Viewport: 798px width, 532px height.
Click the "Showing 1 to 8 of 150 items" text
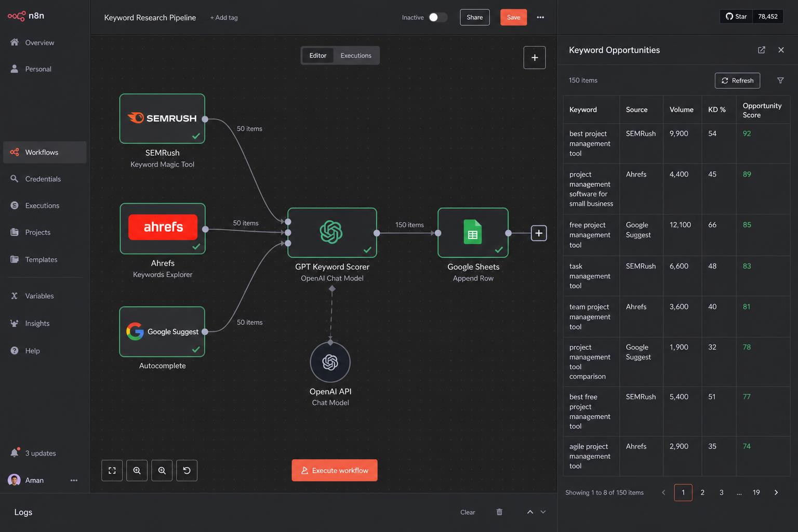604,493
